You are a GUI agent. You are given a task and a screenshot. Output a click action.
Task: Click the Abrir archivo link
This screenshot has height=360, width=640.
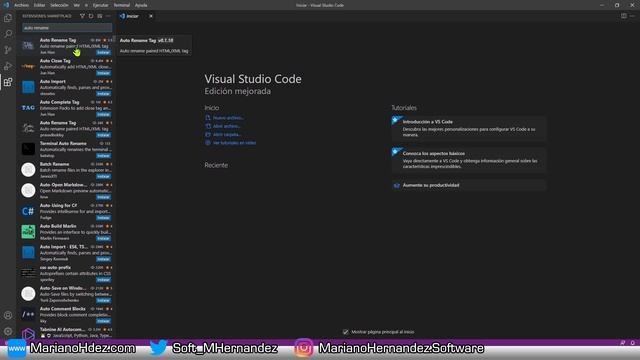227,126
